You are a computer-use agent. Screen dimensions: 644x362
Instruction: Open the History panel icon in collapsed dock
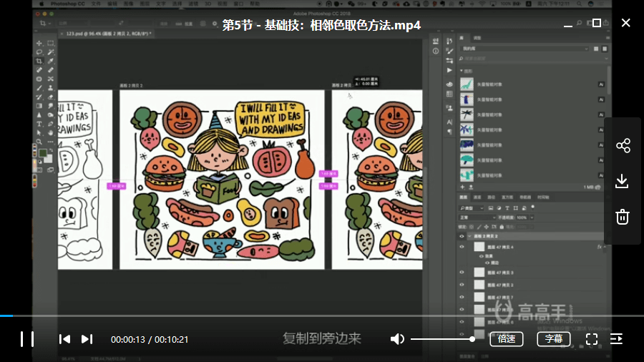[450, 41]
